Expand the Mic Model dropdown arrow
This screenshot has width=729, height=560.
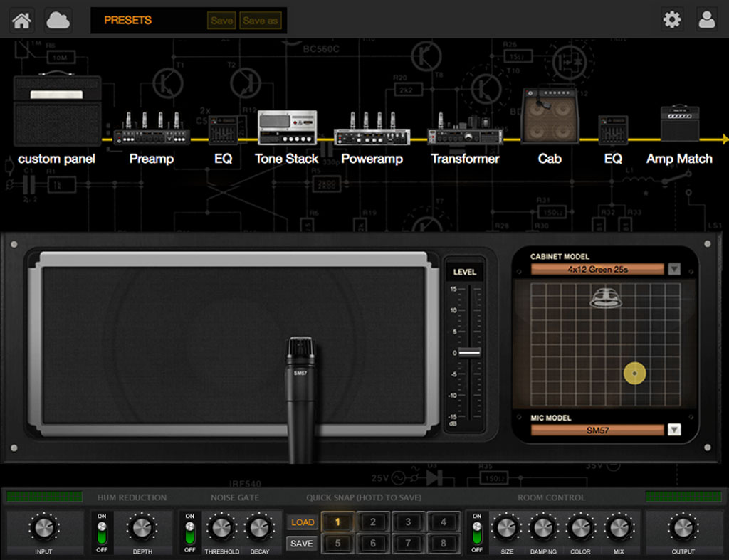click(673, 430)
